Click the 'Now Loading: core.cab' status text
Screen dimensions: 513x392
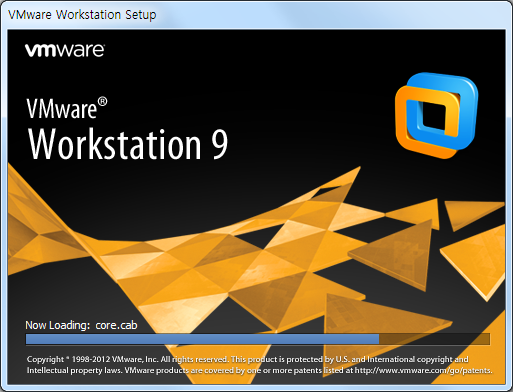click(81, 325)
